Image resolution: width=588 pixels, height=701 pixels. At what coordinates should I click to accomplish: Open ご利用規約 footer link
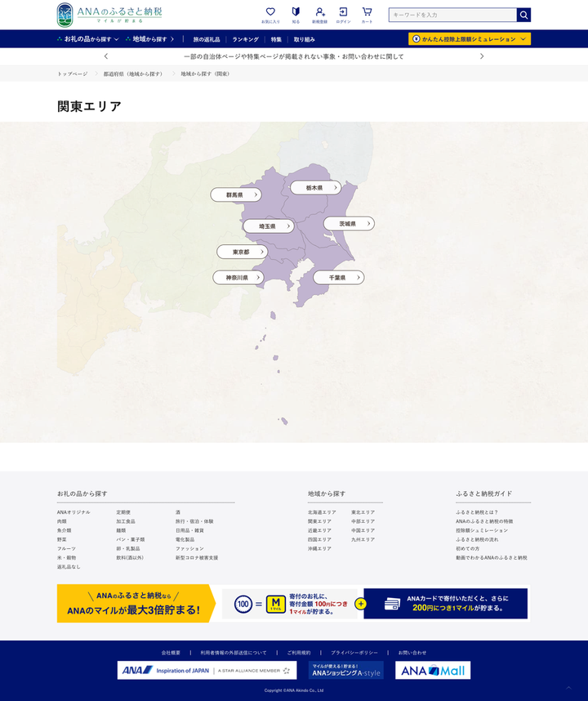298,653
